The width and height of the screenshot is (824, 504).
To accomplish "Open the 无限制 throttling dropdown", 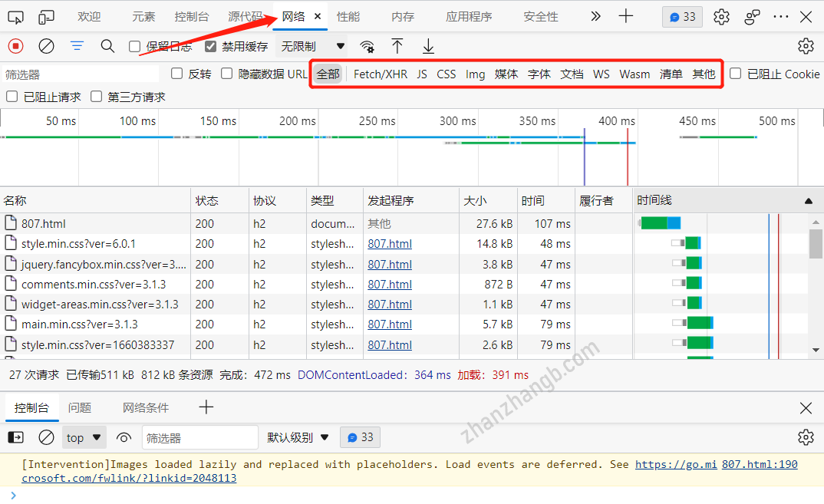I will (x=311, y=46).
